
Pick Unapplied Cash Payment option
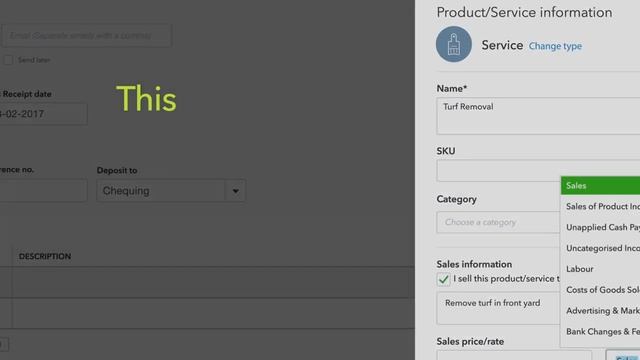click(x=600, y=227)
